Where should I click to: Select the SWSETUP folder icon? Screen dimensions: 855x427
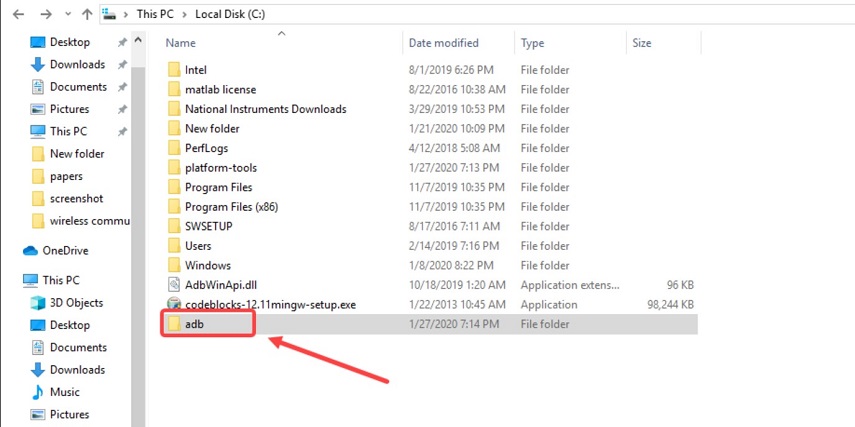coord(174,226)
